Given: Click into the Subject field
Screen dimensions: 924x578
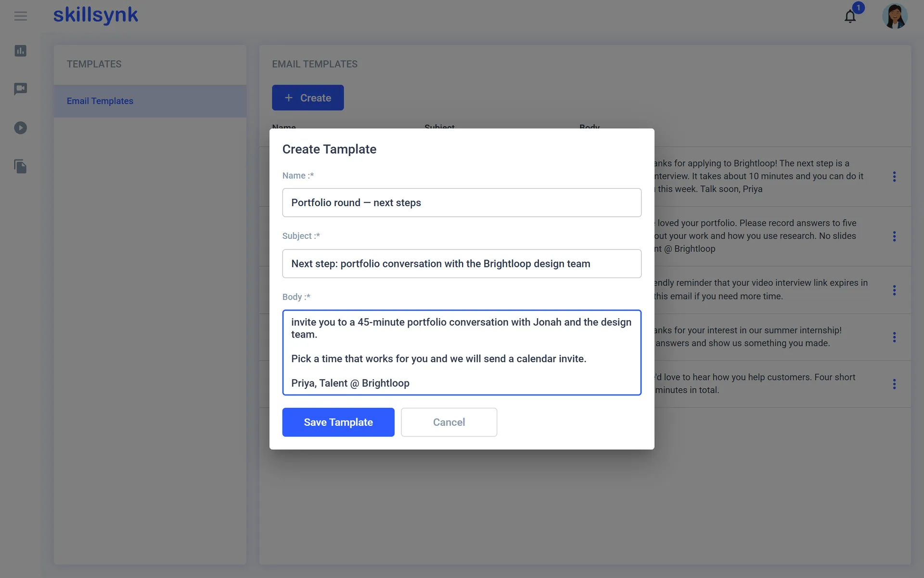Looking at the screenshot, I should pyautogui.click(x=462, y=263).
